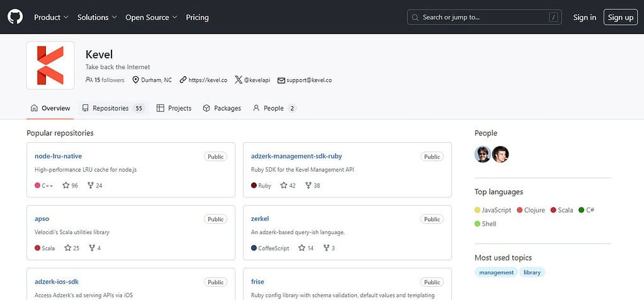
Task: Click the C++ language label on node-lru-native
Action: pos(44,186)
